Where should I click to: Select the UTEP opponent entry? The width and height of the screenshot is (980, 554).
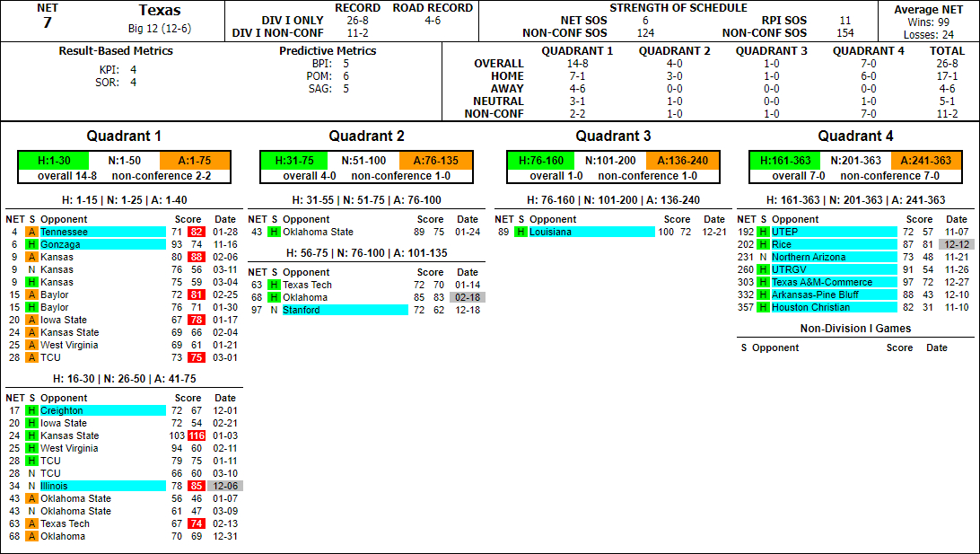coord(834,232)
